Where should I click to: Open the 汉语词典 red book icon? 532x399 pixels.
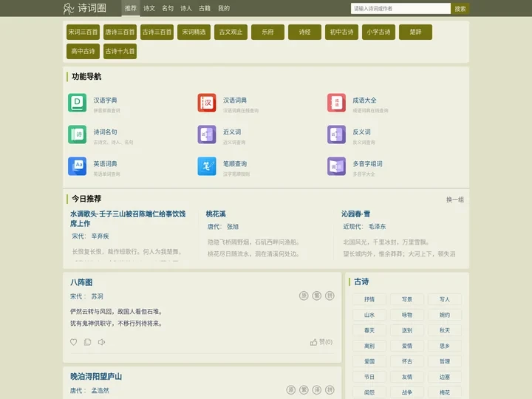pyautogui.click(x=207, y=103)
